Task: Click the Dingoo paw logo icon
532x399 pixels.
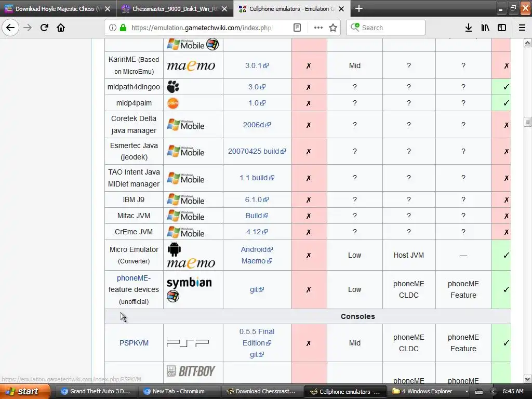Action: click(x=172, y=87)
